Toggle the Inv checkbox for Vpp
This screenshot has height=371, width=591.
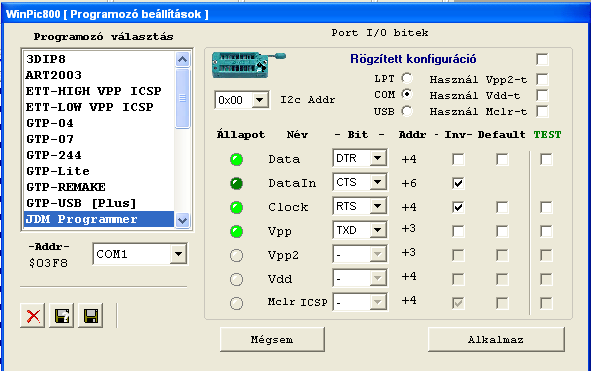(x=458, y=231)
